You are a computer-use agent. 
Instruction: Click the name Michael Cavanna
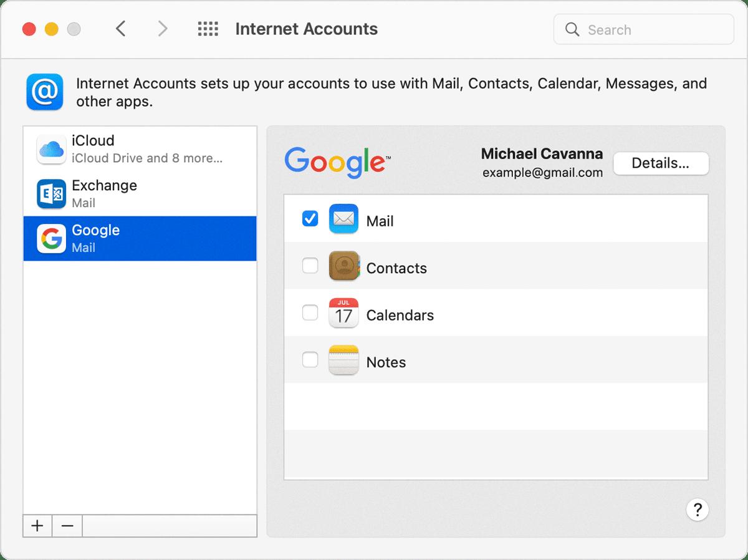point(542,153)
